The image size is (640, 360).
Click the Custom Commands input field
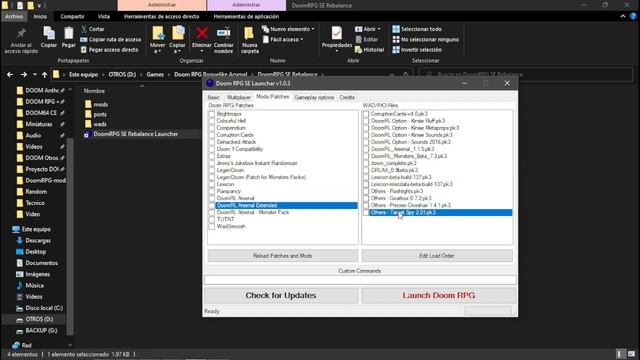(360, 280)
